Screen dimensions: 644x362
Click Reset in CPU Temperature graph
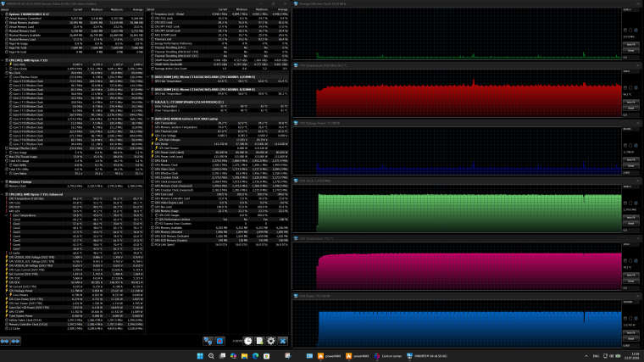point(630,108)
